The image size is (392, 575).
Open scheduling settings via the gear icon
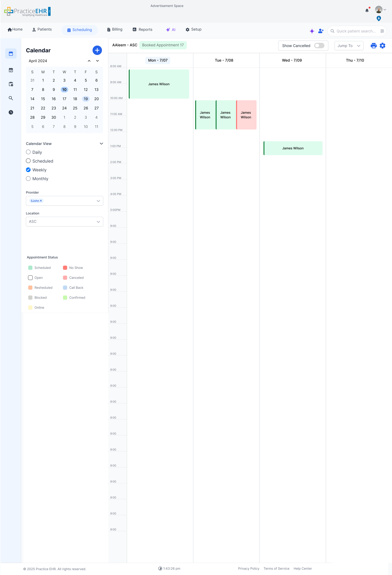[x=382, y=46]
